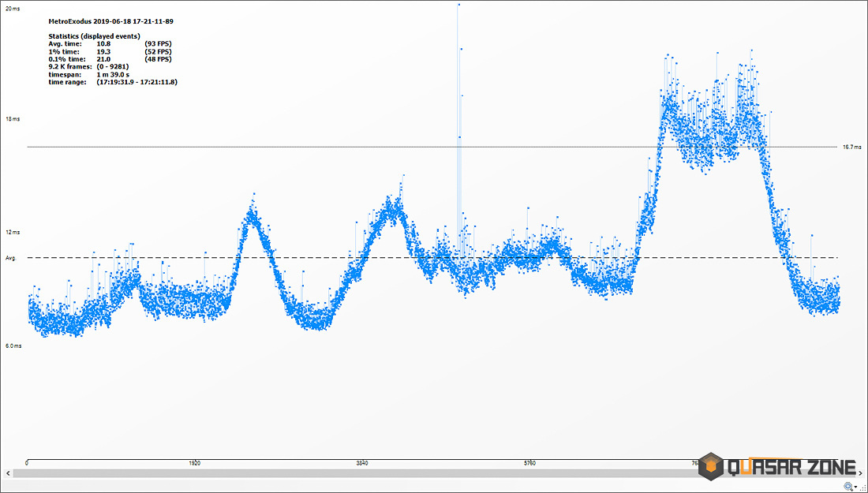The height and width of the screenshot is (493, 868).
Task: Click the 'timespan:' label
Action: tap(64, 75)
